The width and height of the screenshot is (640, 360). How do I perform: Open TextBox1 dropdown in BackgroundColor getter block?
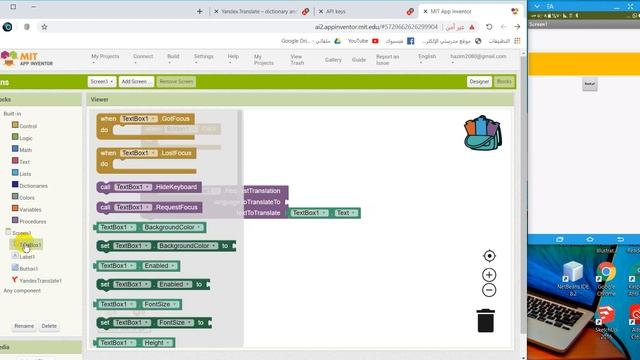point(118,227)
